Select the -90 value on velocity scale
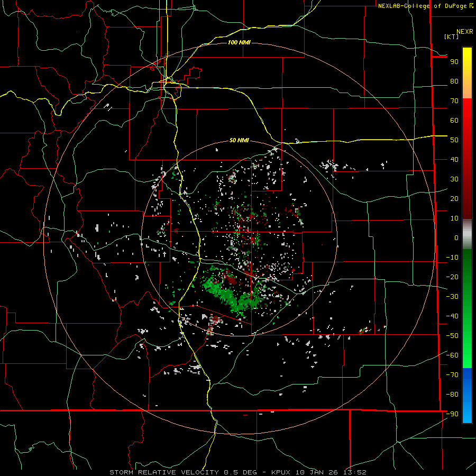Viewport: 476px width, 476px height. click(452, 414)
